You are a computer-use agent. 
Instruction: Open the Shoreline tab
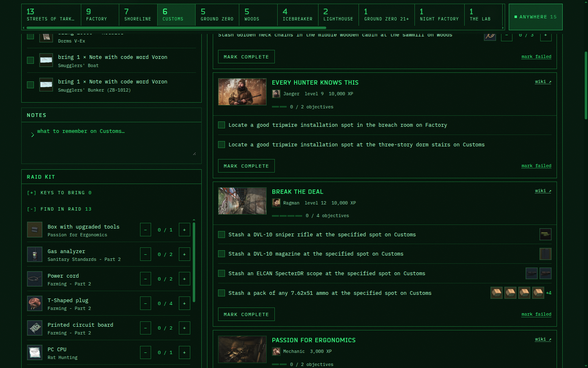pos(138,15)
